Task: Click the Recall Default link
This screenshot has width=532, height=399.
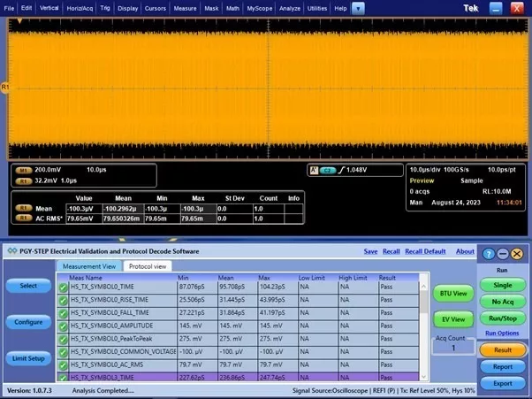Action: (x=425, y=251)
